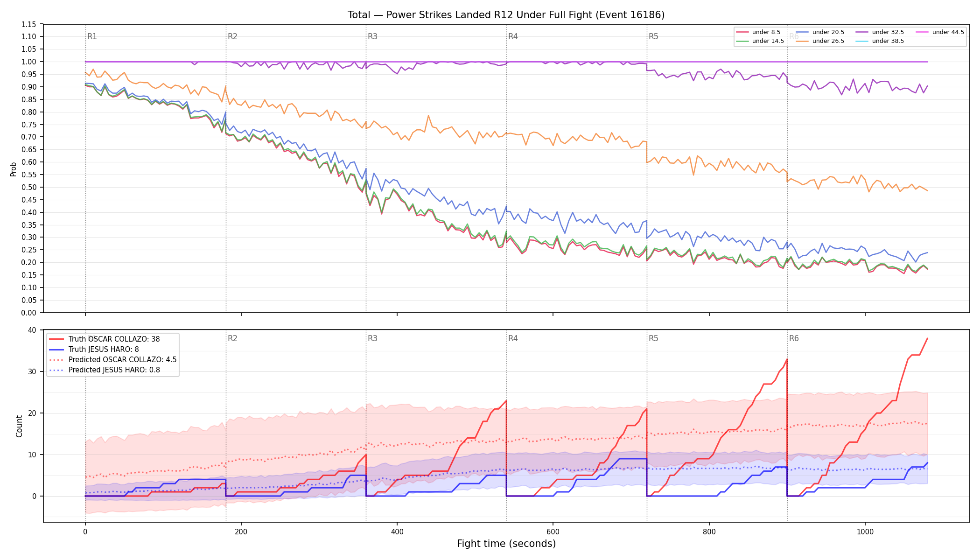The image size is (980, 560).
Task: Click the purple line swatch for under 32.5
Action: pos(862,32)
